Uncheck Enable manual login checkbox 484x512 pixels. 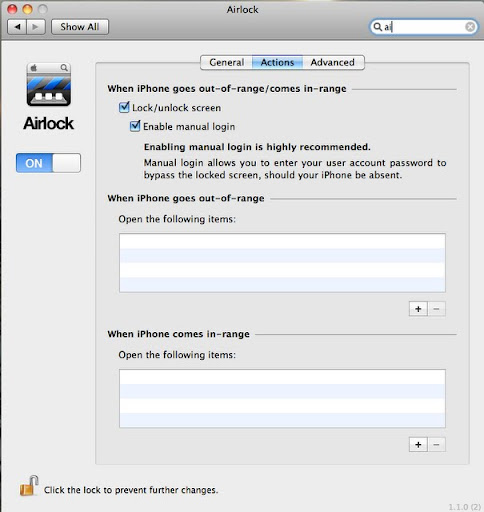coord(135,126)
